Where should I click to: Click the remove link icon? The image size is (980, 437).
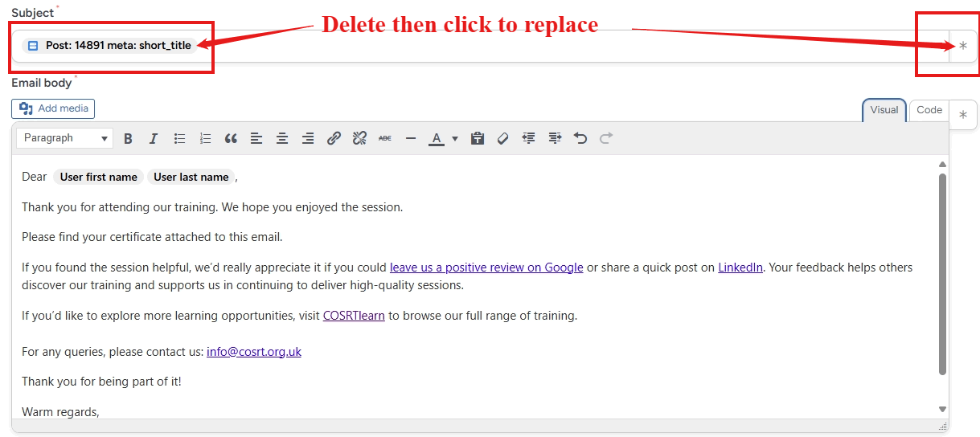pyautogui.click(x=359, y=138)
